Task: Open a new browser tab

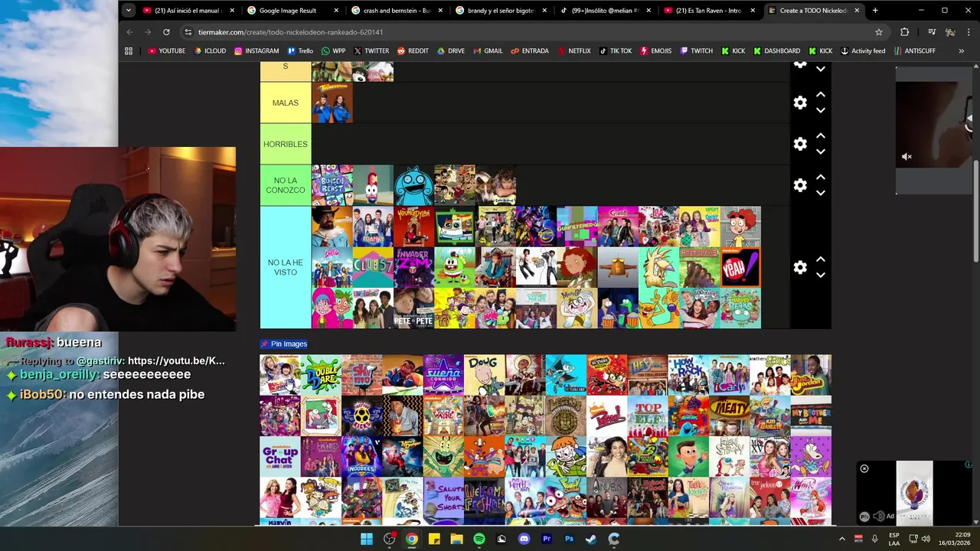Action: pos(875,11)
